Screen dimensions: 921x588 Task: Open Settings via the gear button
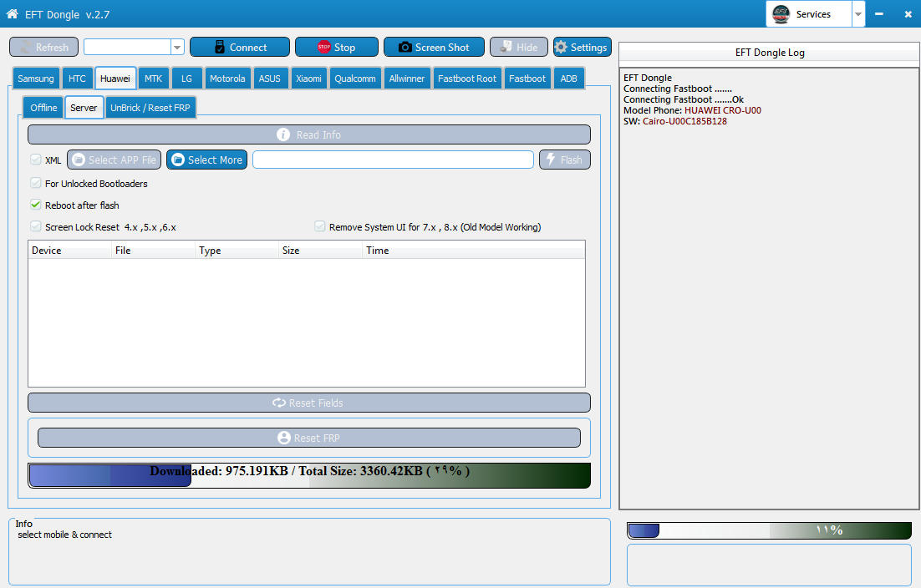[582, 48]
